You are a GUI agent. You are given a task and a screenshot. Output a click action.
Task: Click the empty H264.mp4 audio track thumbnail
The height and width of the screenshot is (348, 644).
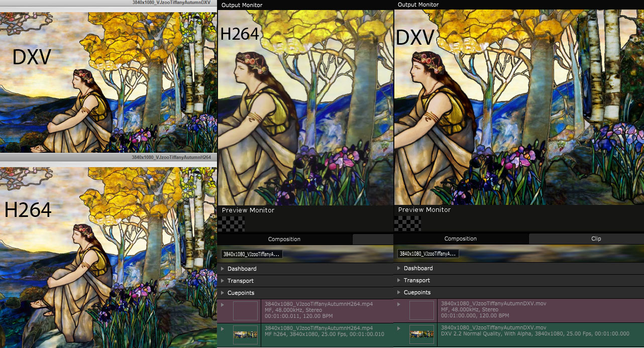245,310
